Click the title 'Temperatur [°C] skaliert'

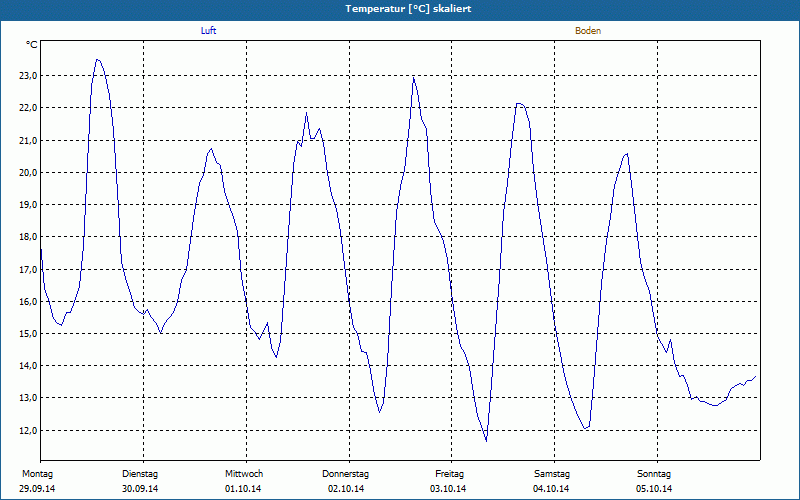[x=408, y=9]
